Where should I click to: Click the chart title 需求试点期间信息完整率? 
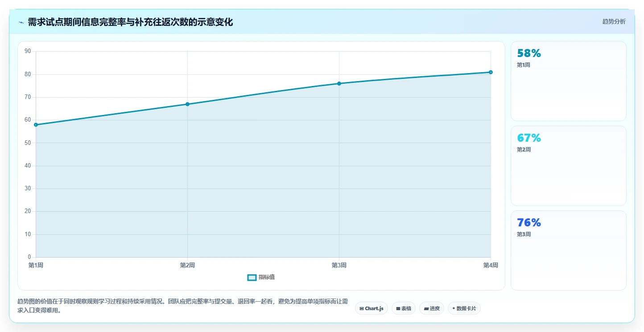tap(130, 22)
